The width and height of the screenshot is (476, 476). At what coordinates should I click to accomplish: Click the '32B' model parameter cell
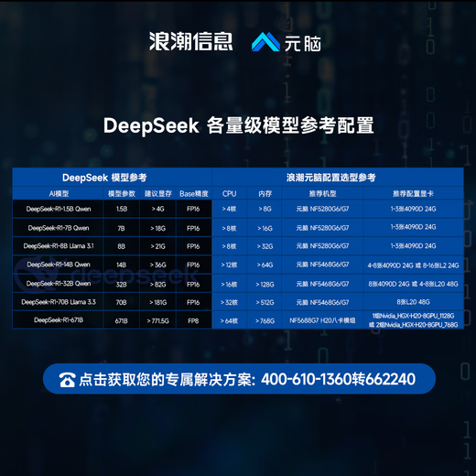coord(121,284)
